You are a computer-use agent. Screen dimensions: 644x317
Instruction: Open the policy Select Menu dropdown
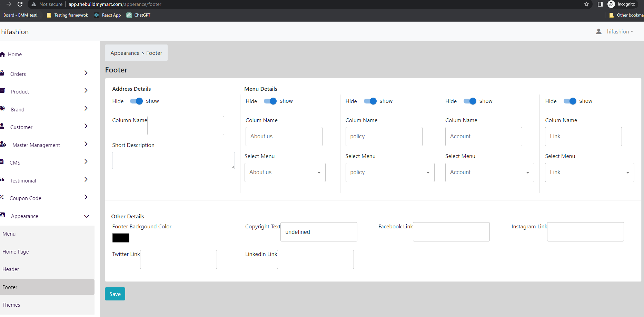(390, 172)
